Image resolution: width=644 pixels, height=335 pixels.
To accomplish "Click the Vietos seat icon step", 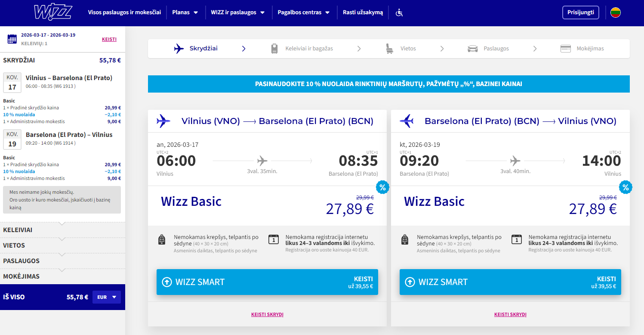I will [389, 48].
